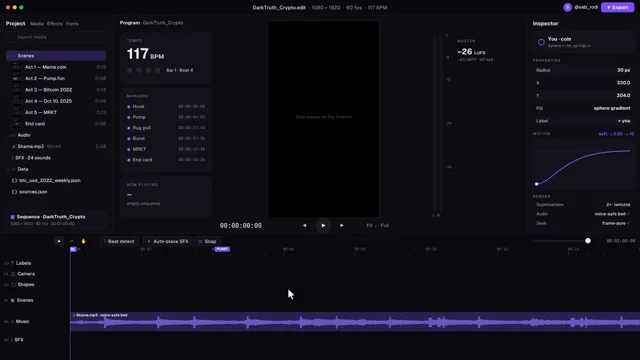Toggle Beat detect
Viewport: 640px width, 360px height.
(x=119, y=241)
